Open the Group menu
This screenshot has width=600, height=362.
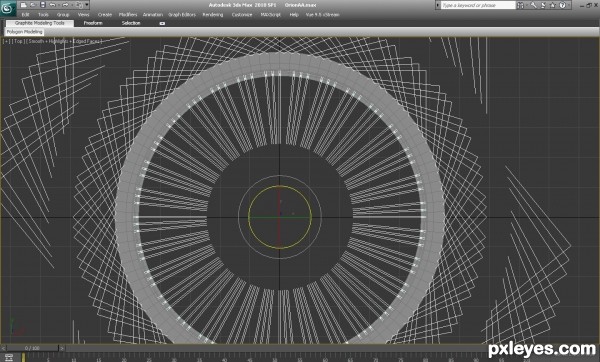[x=63, y=15]
